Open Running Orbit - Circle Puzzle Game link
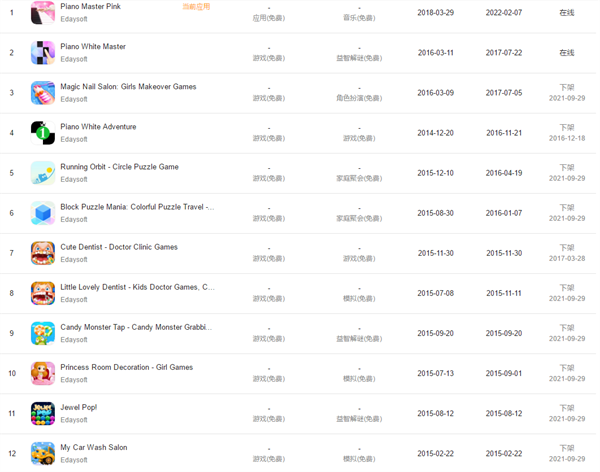The image size is (600, 472). [119, 167]
